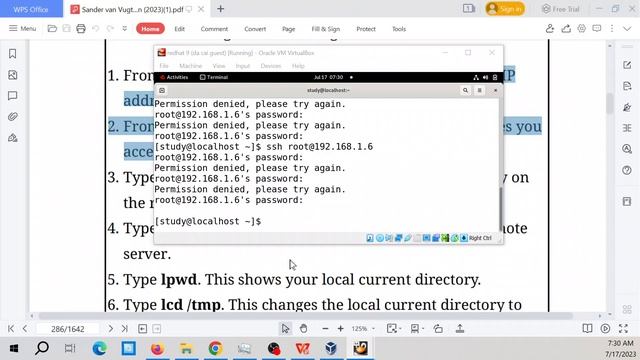Open the Fill & Sign tab
Screen dimensions: 640x360
(325, 29)
